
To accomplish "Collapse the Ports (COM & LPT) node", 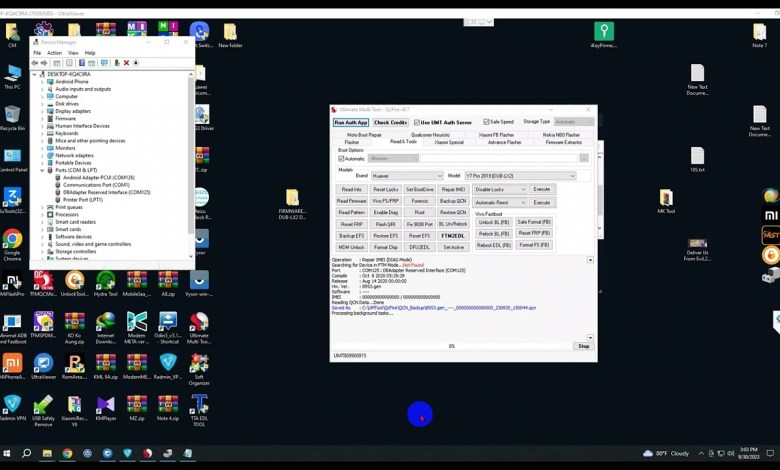I will [42, 170].
